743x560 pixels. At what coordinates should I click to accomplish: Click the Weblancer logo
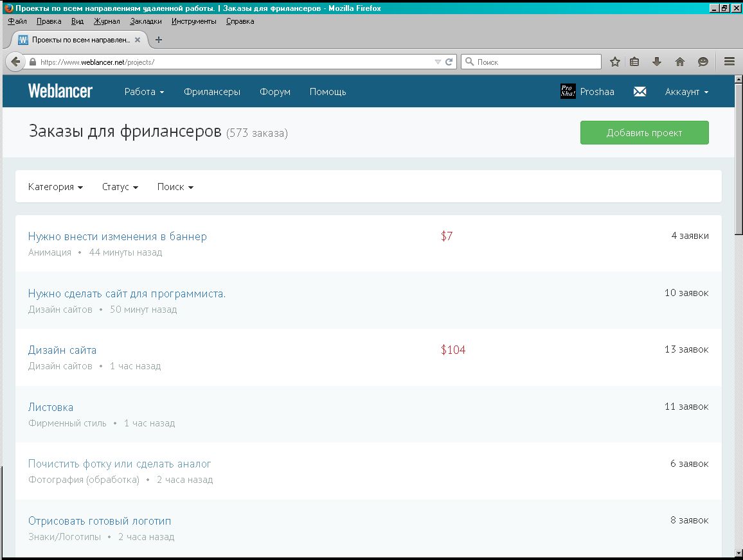60,91
